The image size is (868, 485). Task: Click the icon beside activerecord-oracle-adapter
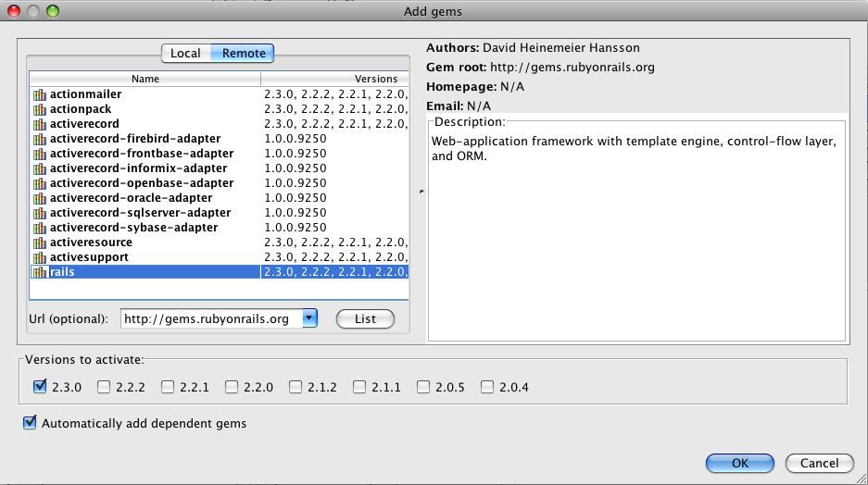click(x=39, y=198)
